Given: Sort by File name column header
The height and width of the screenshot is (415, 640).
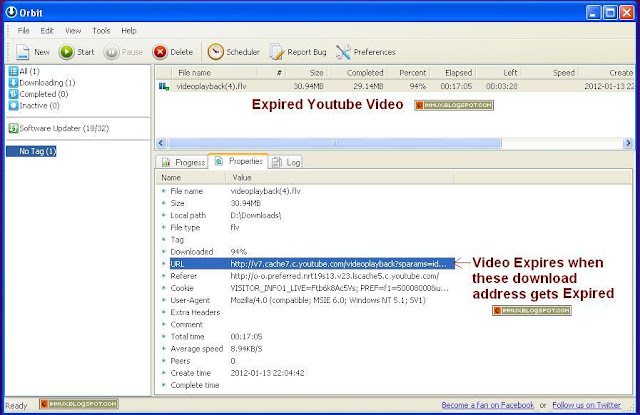Looking at the screenshot, I should tap(215, 73).
